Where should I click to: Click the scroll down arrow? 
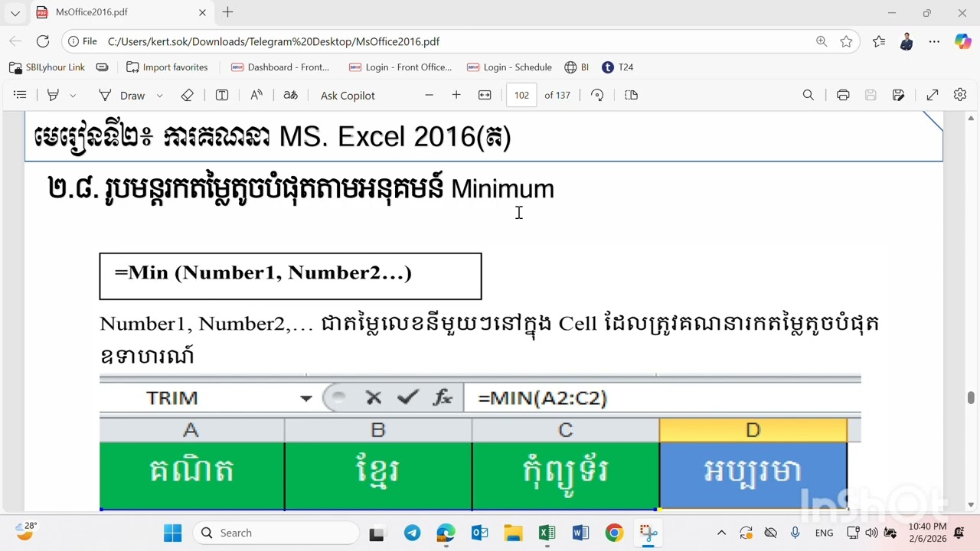971,504
